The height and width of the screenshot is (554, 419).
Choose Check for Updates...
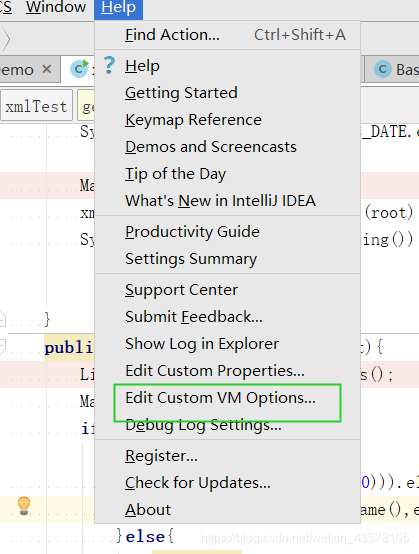[x=228, y=483]
